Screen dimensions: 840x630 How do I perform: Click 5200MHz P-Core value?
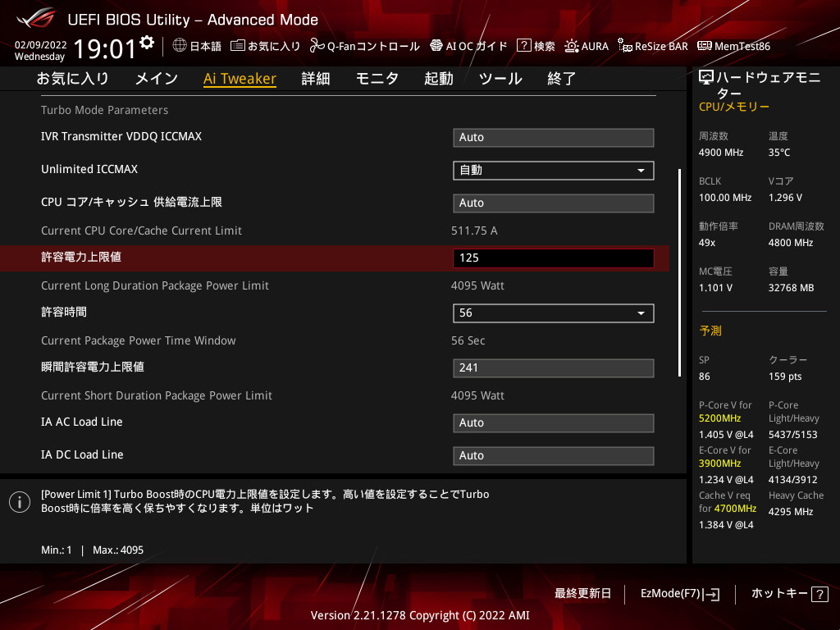pyautogui.click(x=719, y=418)
